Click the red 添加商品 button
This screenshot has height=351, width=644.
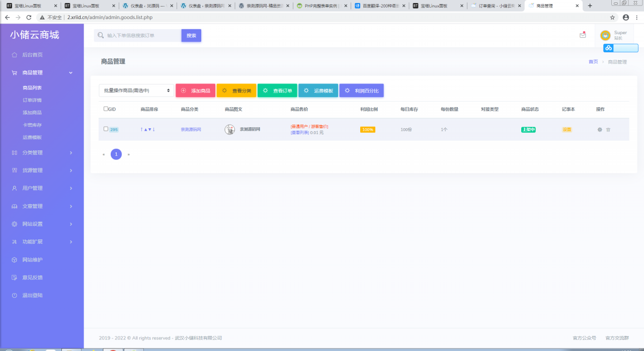click(x=196, y=91)
